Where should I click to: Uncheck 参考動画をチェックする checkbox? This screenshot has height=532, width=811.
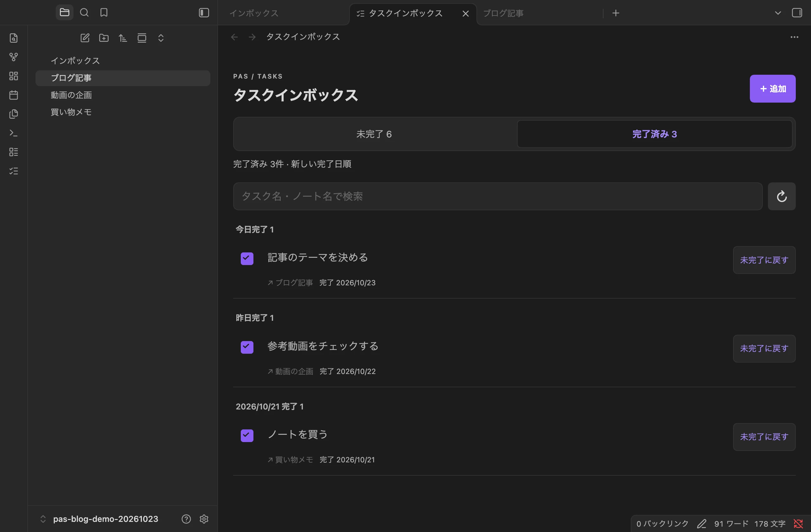point(247,347)
